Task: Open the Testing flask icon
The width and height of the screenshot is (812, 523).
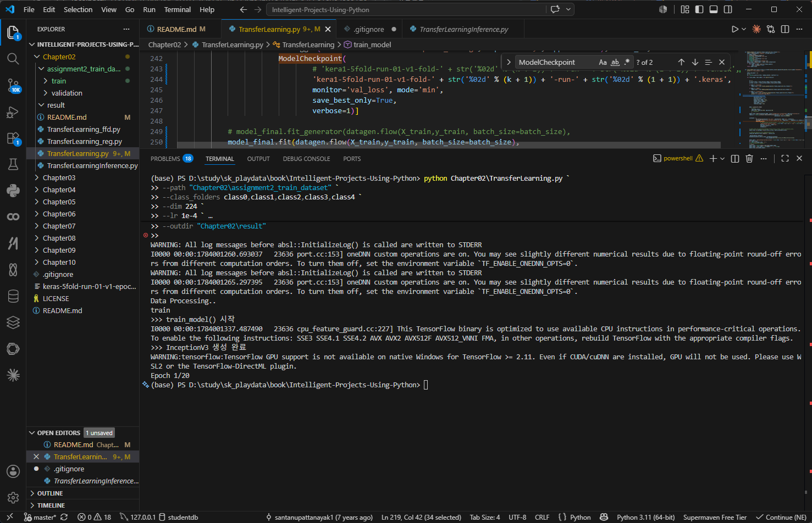Action: (x=13, y=164)
